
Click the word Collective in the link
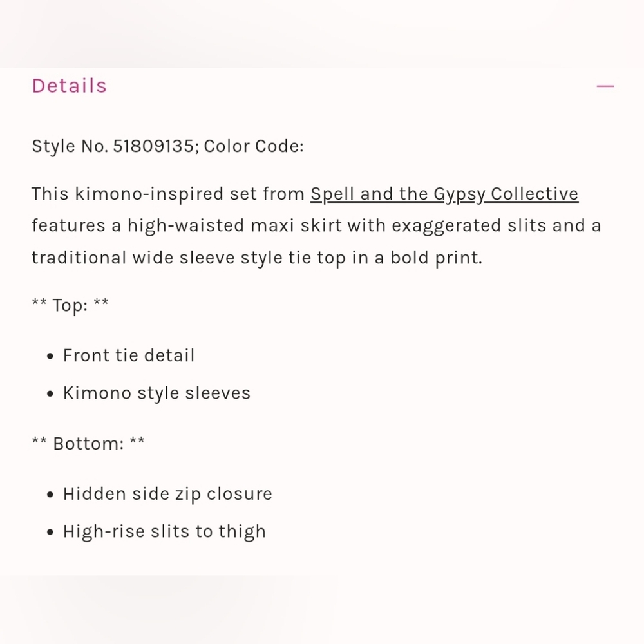coord(535,194)
